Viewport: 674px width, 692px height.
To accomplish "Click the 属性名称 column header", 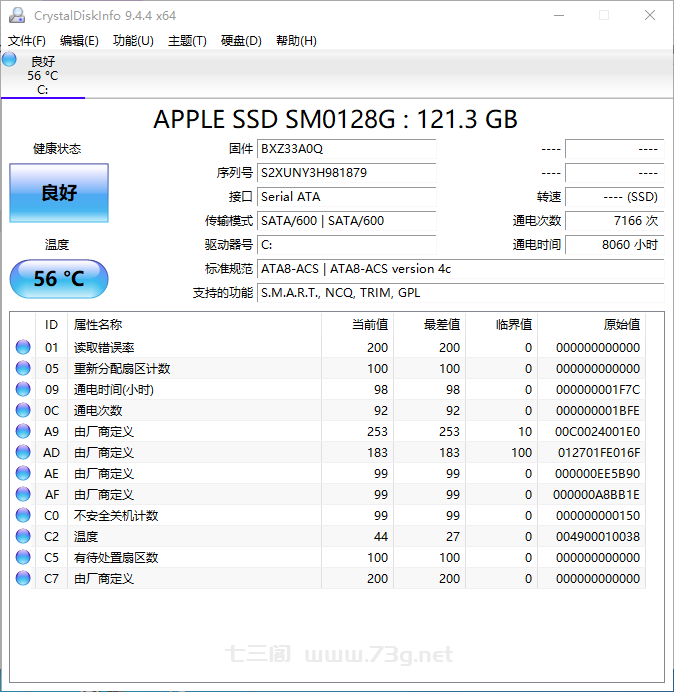I will pos(195,325).
